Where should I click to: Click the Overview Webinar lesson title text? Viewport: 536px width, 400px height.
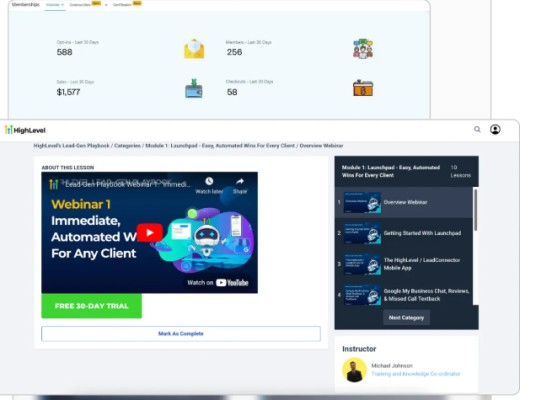(405, 202)
